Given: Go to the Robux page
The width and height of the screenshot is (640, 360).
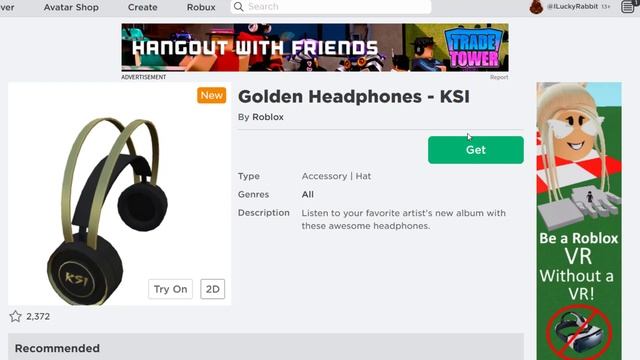Looking at the screenshot, I should (201, 7).
